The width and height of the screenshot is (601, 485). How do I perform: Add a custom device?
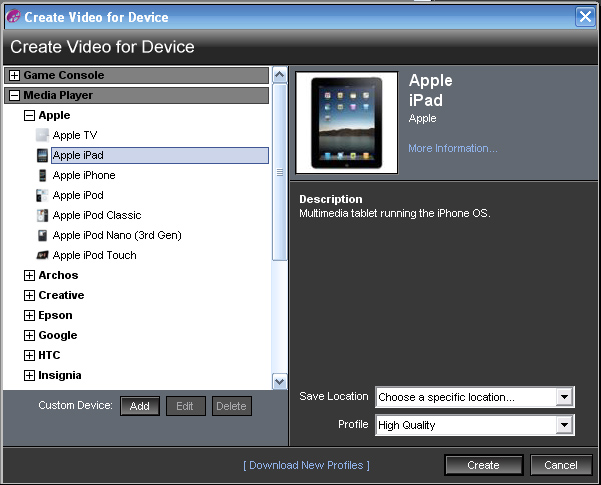[x=140, y=406]
